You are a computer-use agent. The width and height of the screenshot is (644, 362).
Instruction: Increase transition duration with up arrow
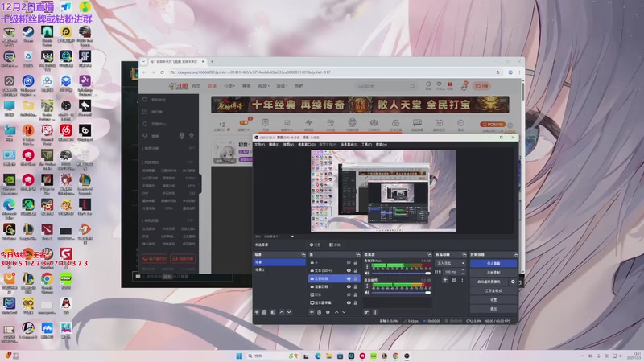coord(464,270)
